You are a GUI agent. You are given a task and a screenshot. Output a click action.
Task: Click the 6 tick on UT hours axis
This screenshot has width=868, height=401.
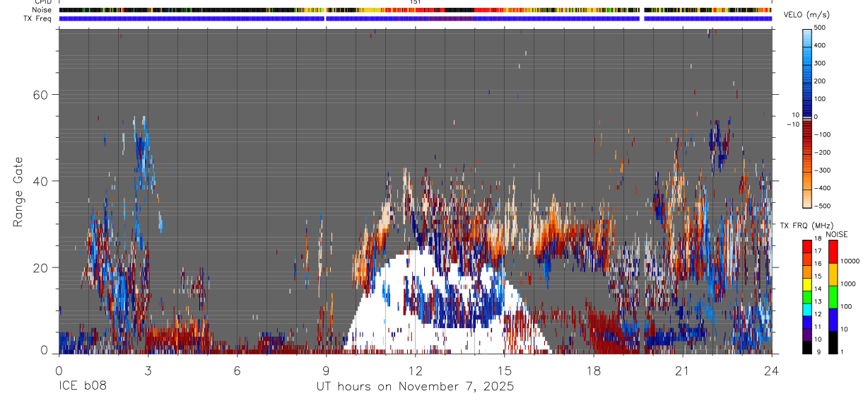coord(237,371)
